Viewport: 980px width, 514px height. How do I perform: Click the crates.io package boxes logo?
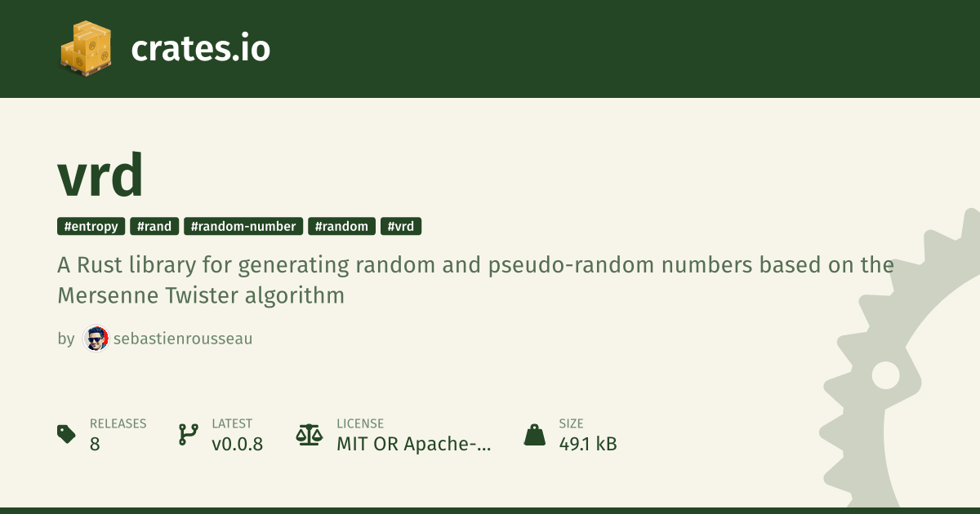coord(86,50)
